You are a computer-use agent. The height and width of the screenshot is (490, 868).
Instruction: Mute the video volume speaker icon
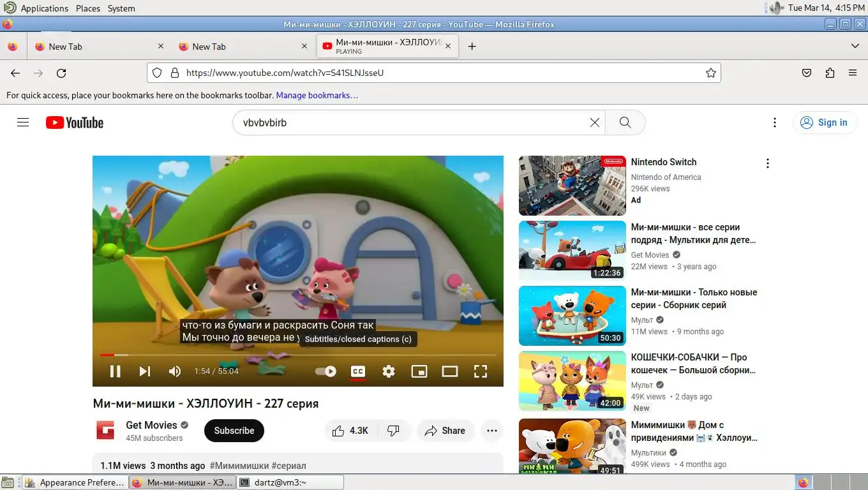tap(174, 371)
